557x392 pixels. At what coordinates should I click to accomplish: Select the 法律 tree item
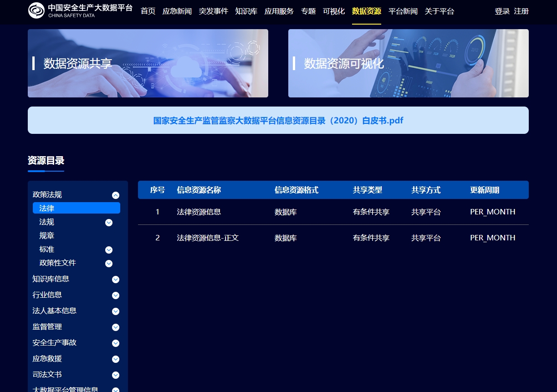point(76,208)
